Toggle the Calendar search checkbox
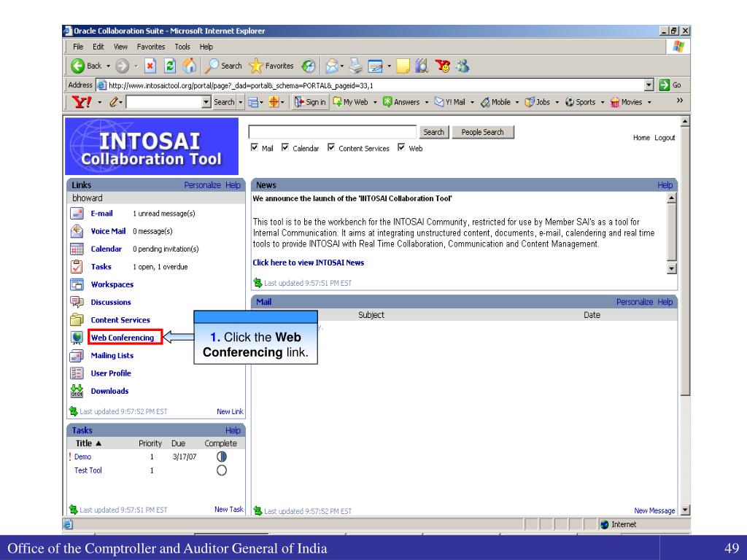747x560 pixels. (285, 147)
